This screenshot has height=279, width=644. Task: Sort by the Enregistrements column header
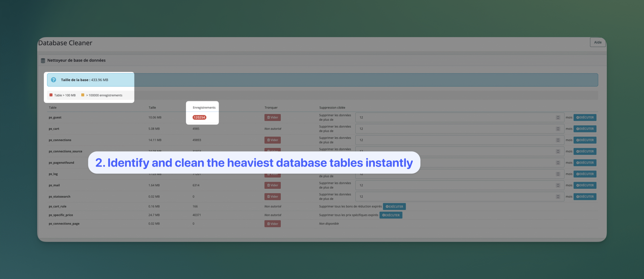tap(204, 107)
